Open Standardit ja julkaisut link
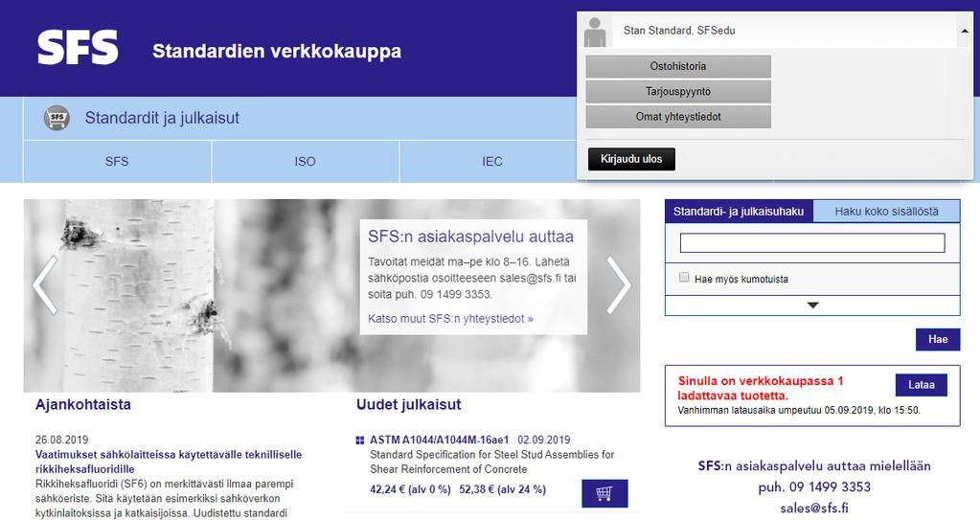 pyautogui.click(x=162, y=118)
